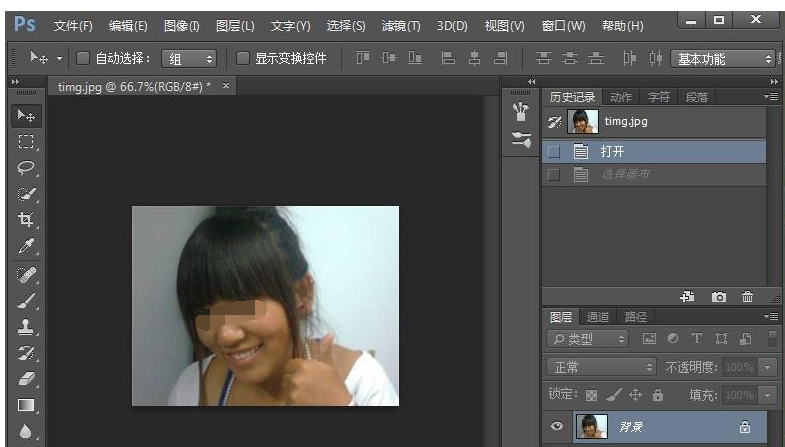
Task: Open the Move tool preset picker arrow
Action: click(59, 59)
